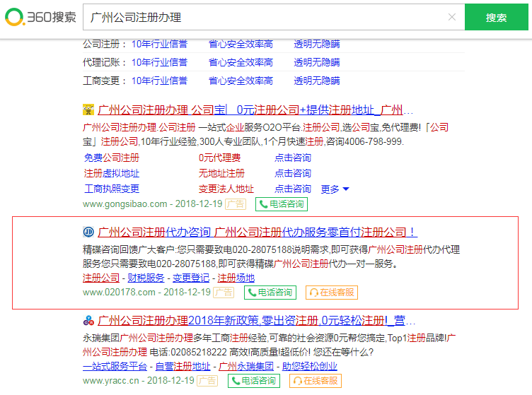Viewport: 532px width, 395px height.
Task: Focus the search field containing 广州公司注册办理
Action: [x=274, y=17]
